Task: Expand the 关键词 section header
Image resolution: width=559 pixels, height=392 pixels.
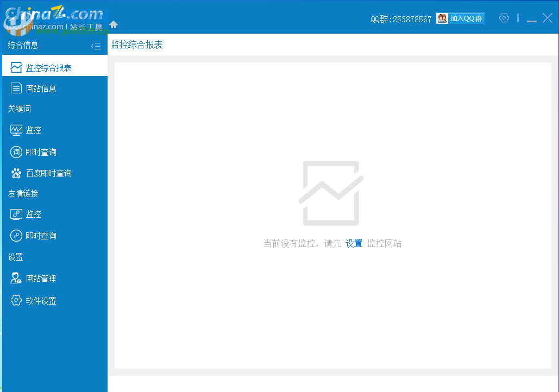Action: (20, 109)
